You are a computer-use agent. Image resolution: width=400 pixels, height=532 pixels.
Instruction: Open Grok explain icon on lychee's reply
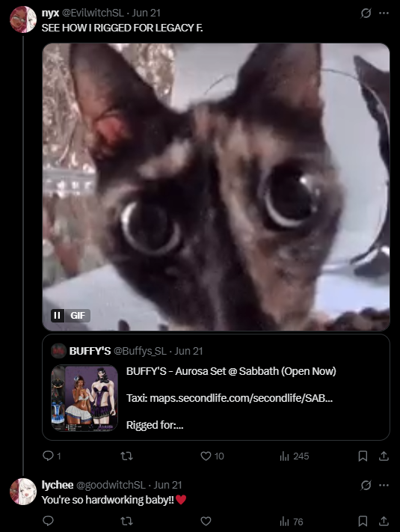366,486
